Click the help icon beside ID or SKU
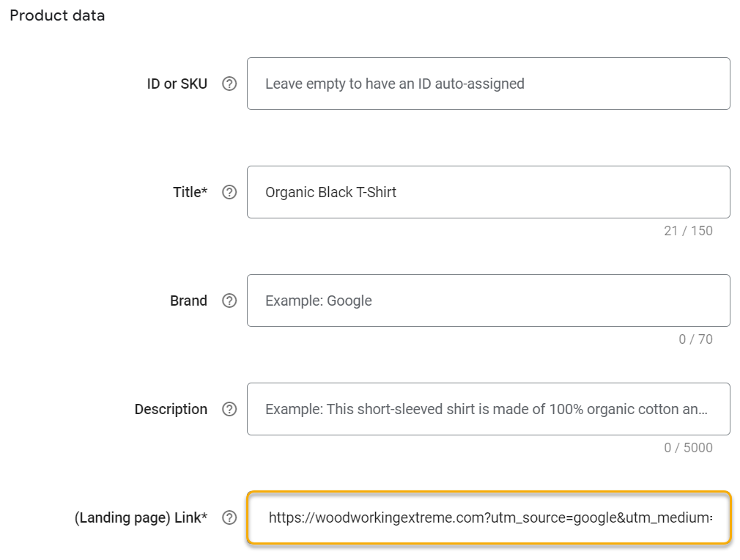Screen dimensions: 740x560 [x=229, y=84]
